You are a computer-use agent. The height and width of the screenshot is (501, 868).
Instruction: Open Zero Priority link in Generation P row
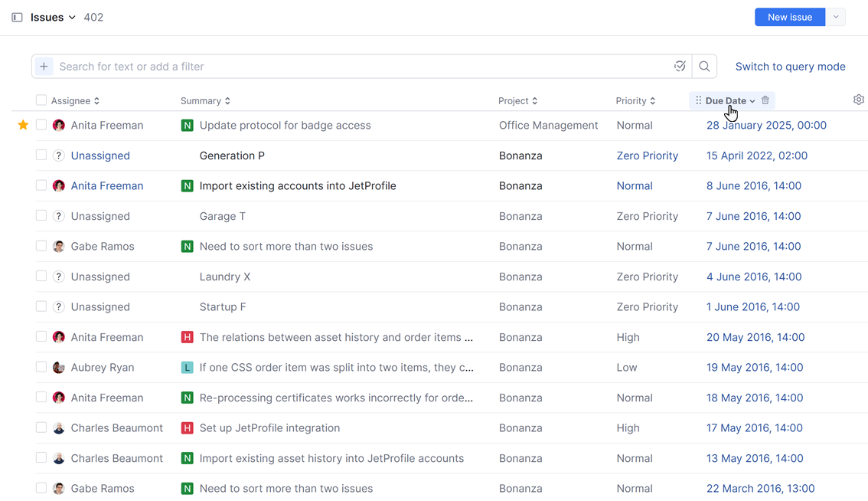pyautogui.click(x=647, y=156)
